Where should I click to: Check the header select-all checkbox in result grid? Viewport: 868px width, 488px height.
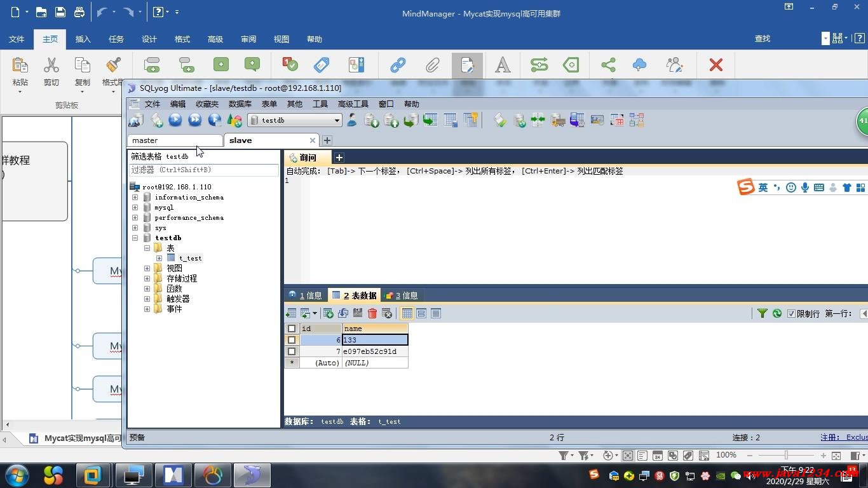coord(292,329)
